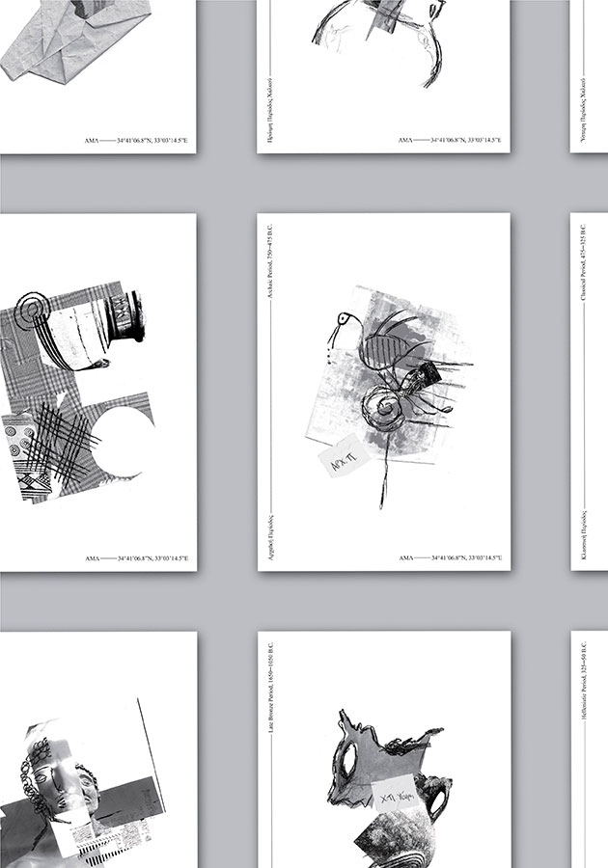Select the crumpled paper artwork at the top left

(x=72, y=39)
